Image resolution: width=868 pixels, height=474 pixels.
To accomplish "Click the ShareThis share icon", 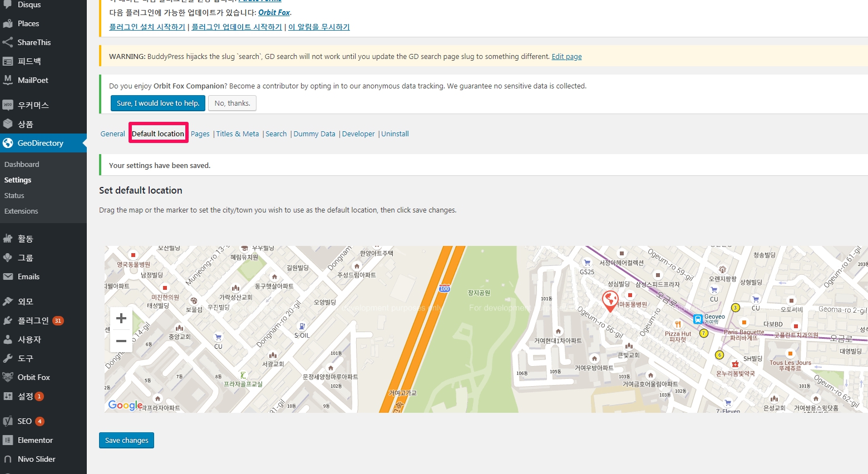I will pyautogui.click(x=8, y=42).
